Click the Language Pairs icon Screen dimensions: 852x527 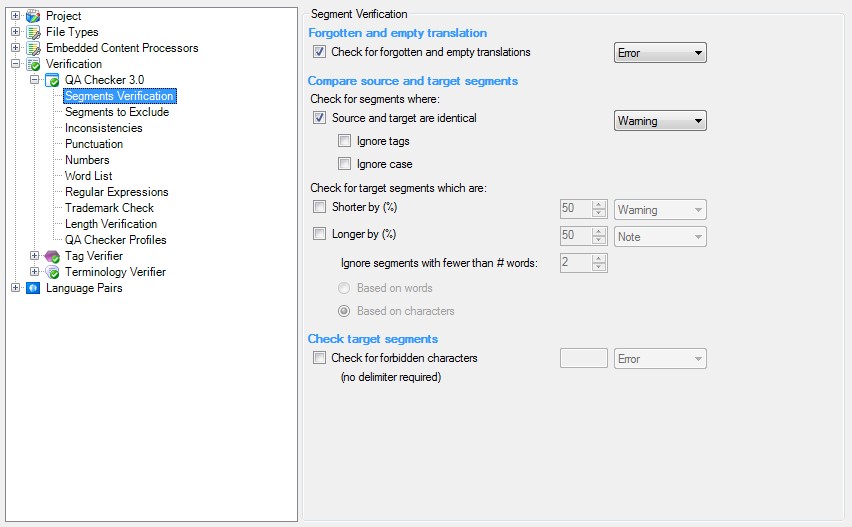[x=33, y=288]
